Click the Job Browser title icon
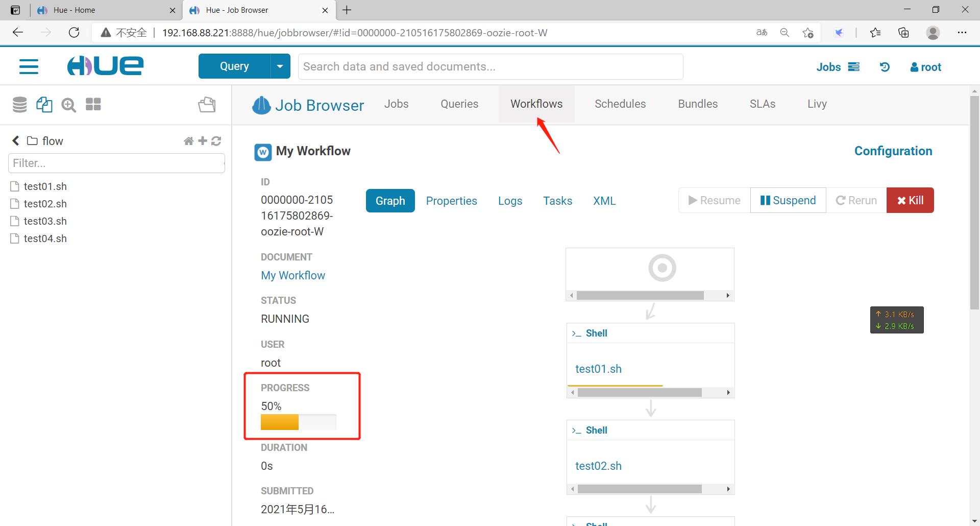 click(261, 105)
